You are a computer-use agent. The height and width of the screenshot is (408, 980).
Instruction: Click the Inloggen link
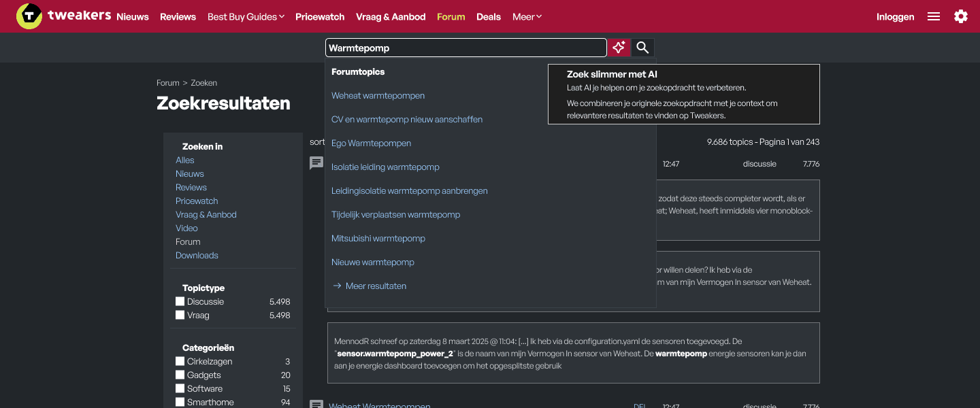tap(895, 16)
